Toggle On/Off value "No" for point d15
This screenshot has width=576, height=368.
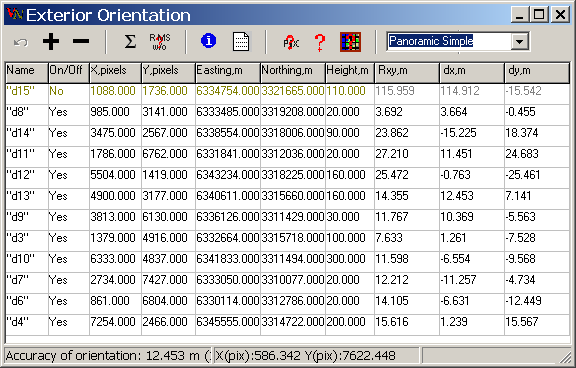pyautogui.click(x=56, y=91)
